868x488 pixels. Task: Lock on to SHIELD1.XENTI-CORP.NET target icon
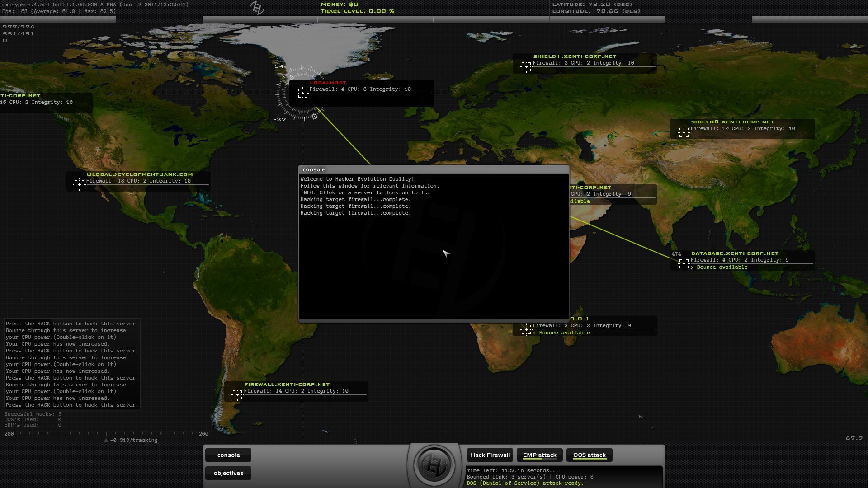point(526,67)
